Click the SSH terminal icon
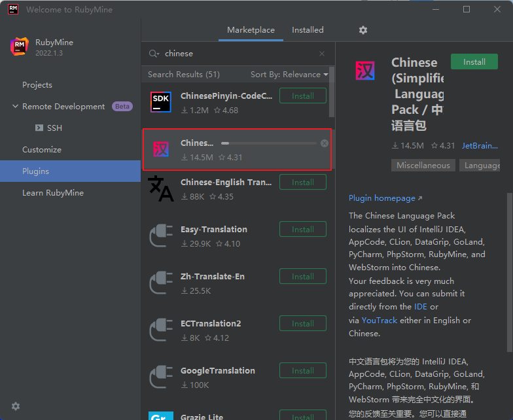Image resolution: width=513 pixels, height=420 pixels. [x=39, y=128]
